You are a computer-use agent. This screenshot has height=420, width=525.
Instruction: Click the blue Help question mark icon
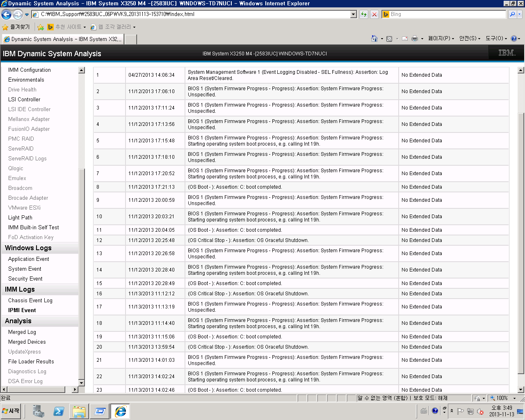[514, 39]
